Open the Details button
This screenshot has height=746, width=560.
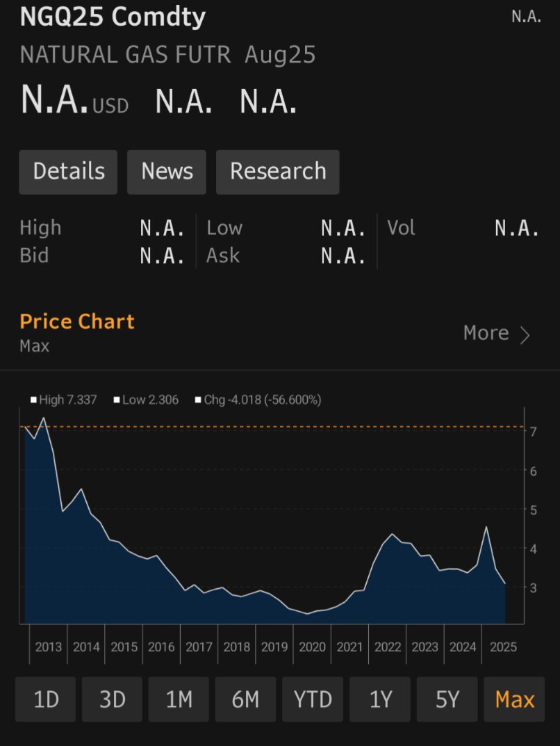click(68, 172)
